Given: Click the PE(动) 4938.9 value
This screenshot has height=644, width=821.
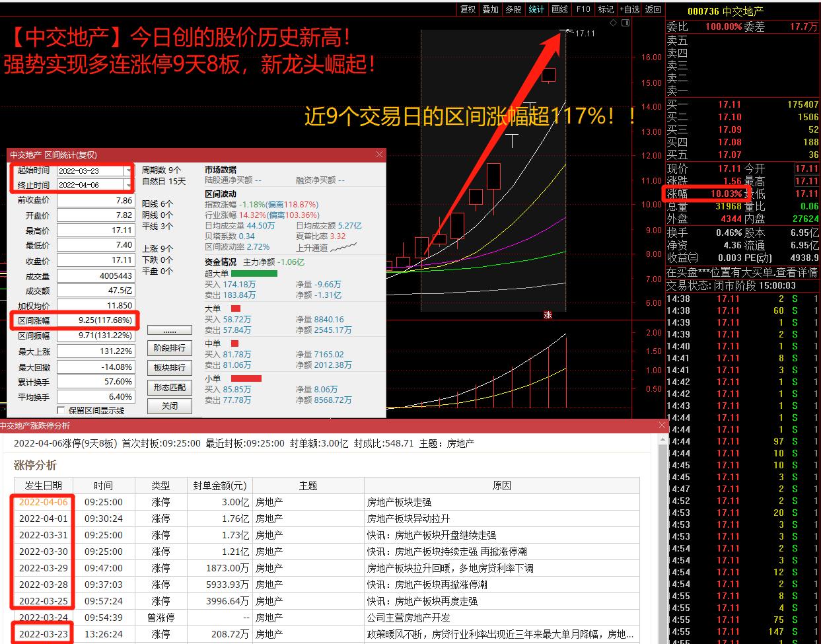Looking at the screenshot, I should pyautogui.click(x=804, y=258).
